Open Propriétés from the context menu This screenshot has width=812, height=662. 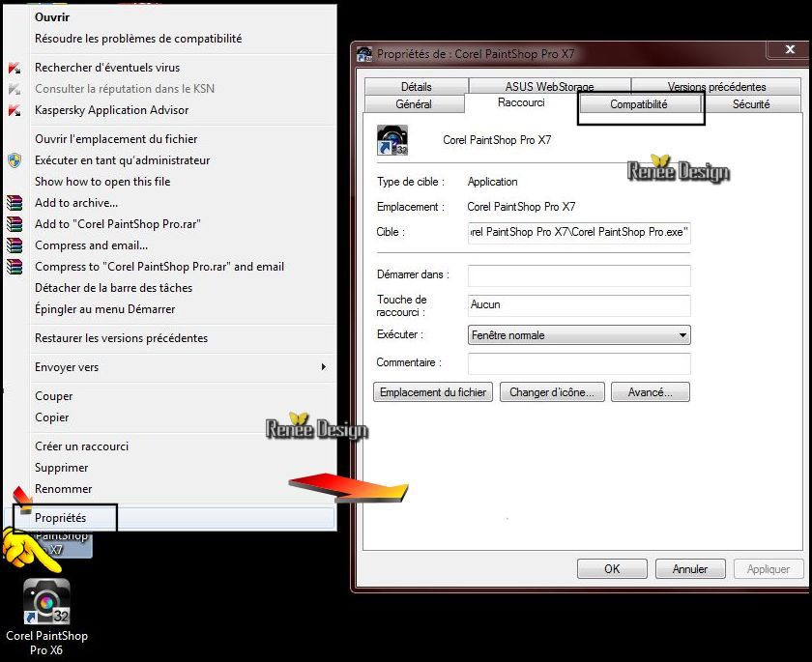pyautogui.click(x=60, y=518)
